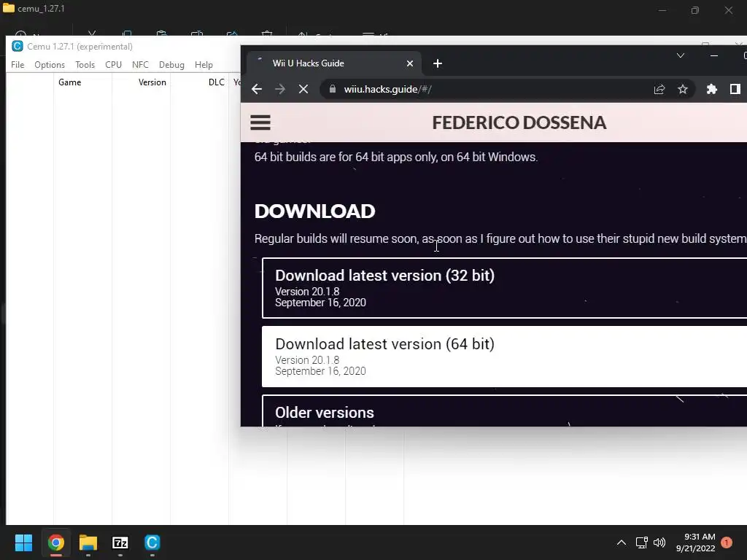Screen dimensions: 747x560
Task: Open the volume tray icon
Action: click(x=659, y=542)
